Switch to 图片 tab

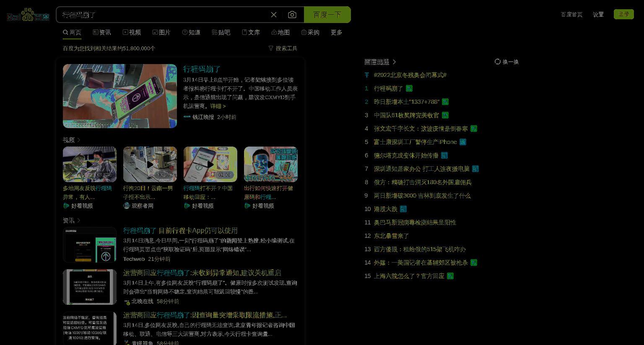click(161, 32)
